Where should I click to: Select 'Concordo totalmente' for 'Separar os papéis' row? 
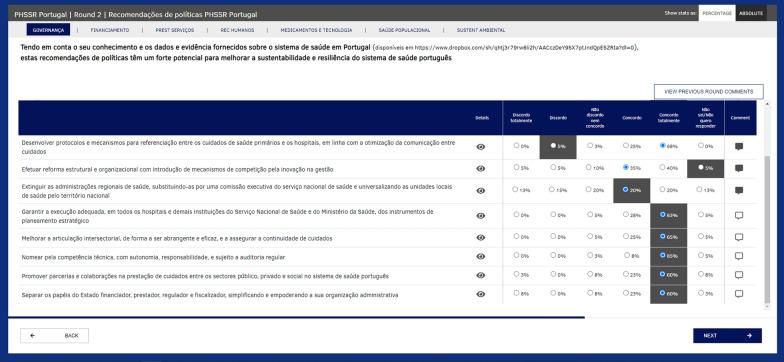(662, 293)
